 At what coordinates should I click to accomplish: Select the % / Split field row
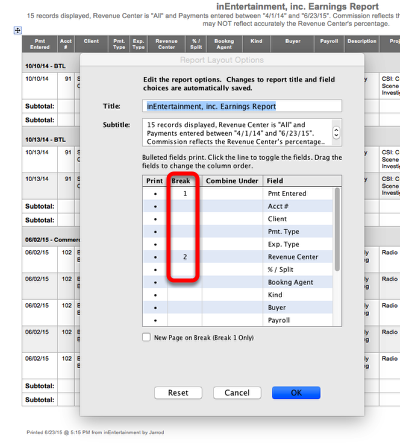click(x=238, y=270)
